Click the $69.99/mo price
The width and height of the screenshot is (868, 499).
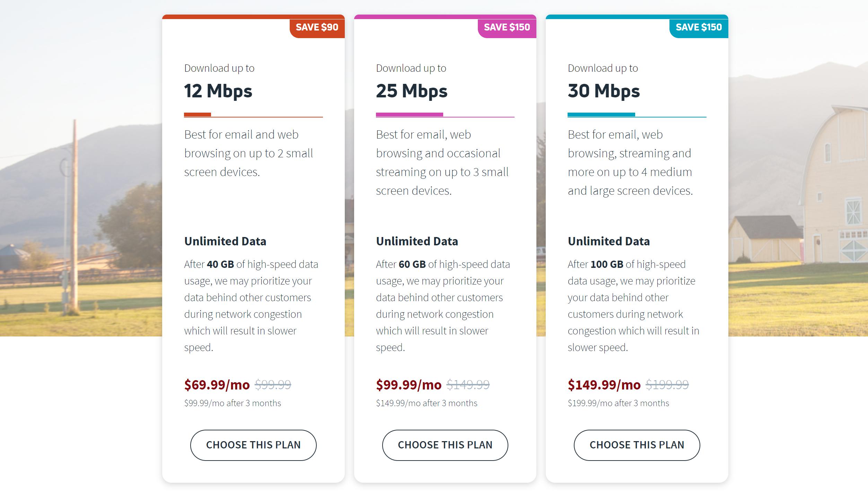coord(217,385)
